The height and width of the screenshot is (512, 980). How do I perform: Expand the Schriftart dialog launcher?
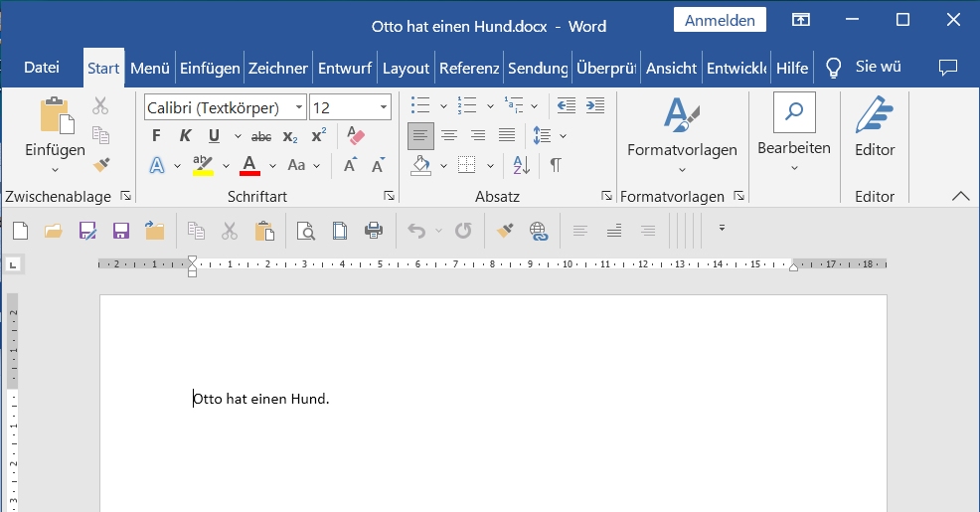389,196
